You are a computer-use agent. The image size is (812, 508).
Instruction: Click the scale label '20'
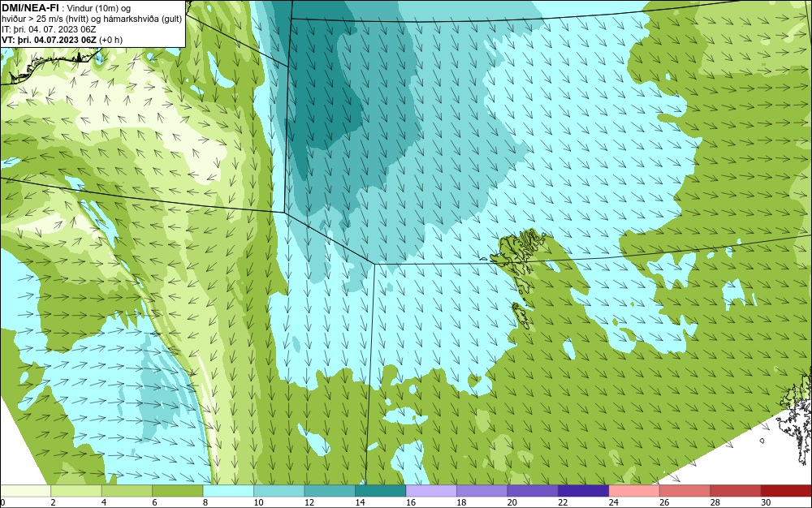512,502
